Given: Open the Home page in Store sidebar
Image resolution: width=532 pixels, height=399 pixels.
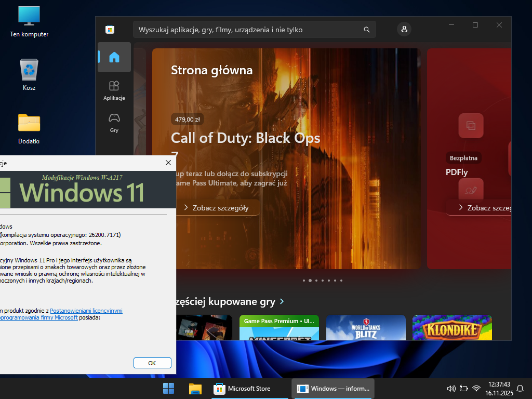Looking at the screenshot, I should [114, 57].
